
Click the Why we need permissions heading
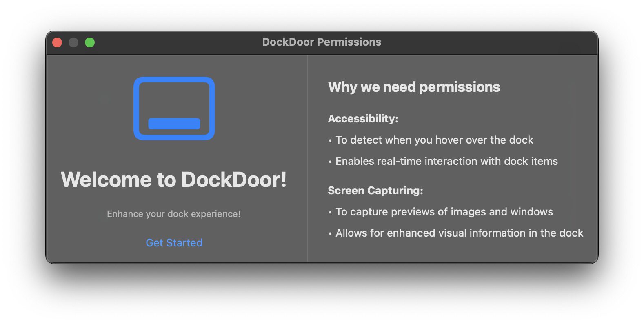tap(414, 87)
